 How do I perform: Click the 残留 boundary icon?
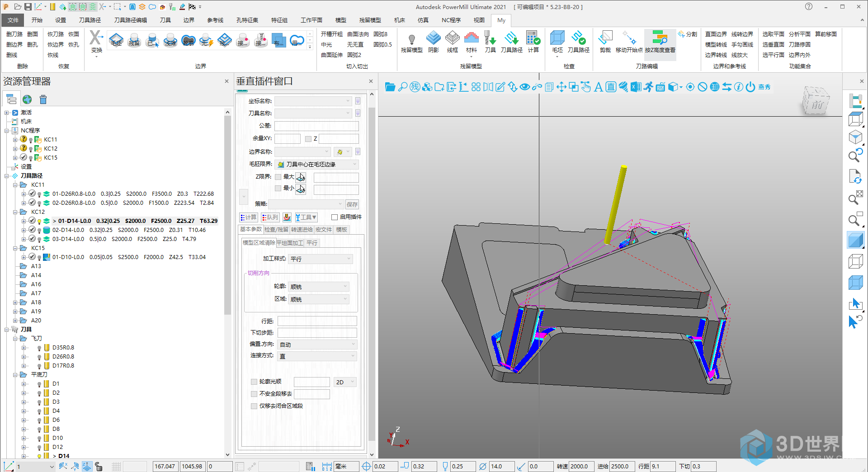(134, 40)
